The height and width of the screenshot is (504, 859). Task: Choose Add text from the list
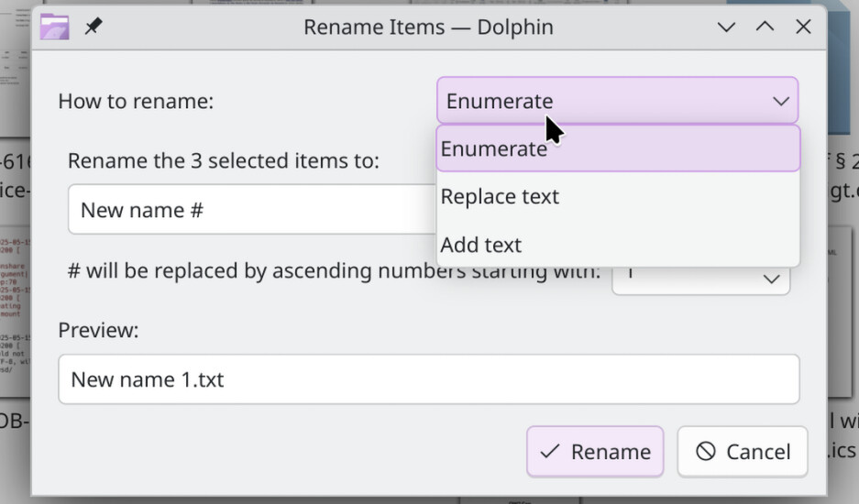tap(618, 245)
